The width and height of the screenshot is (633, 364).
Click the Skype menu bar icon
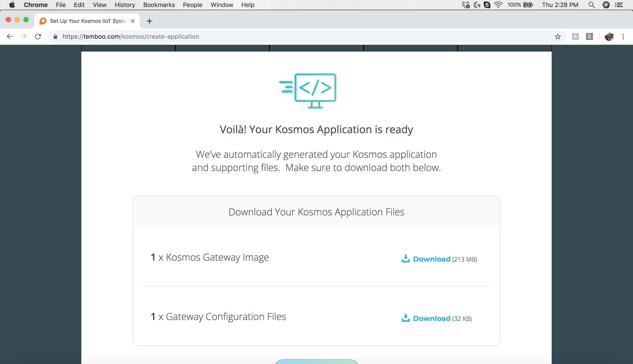[x=487, y=5]
